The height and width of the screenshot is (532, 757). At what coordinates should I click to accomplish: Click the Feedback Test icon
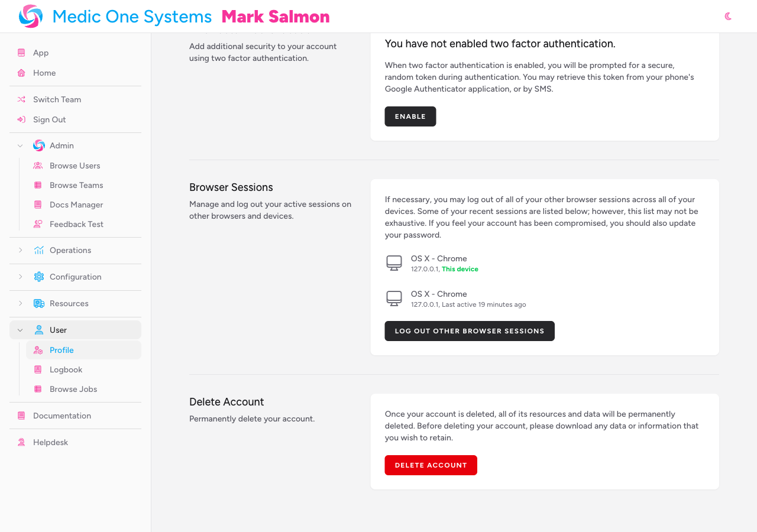(37, 224)
